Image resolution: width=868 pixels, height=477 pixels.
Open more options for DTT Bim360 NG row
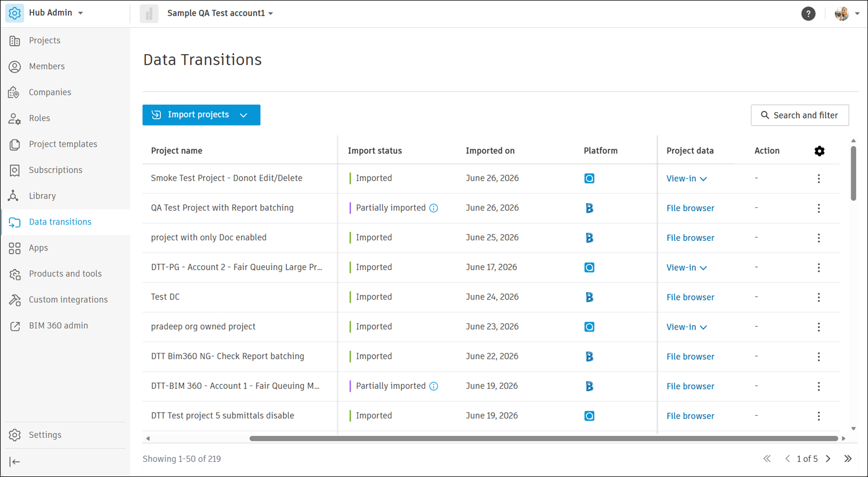[x=819, y=357]
